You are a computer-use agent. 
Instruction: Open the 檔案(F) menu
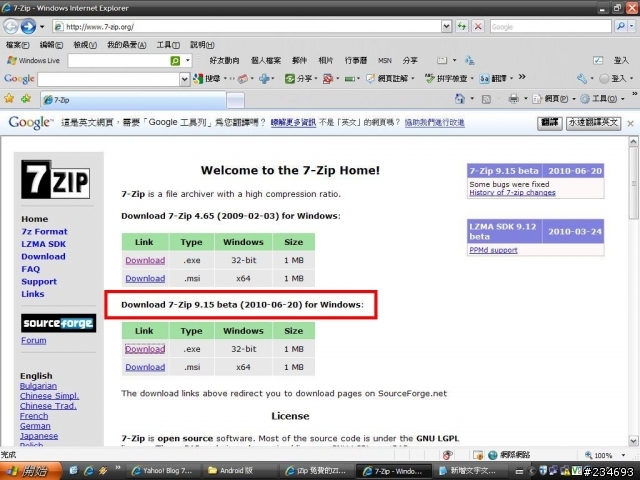(x=17, y=45)
